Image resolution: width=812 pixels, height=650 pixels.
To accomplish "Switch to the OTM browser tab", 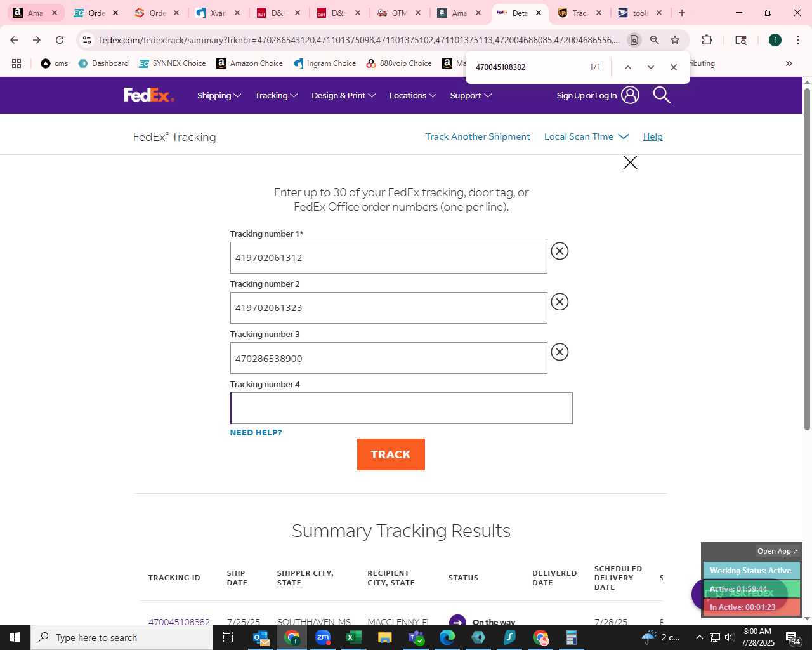I will [399, 13].
